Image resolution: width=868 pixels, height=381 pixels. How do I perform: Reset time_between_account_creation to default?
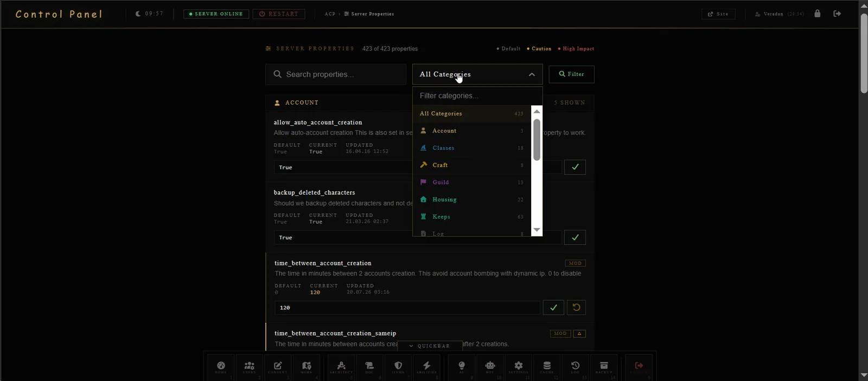click(x=576, y=307)
